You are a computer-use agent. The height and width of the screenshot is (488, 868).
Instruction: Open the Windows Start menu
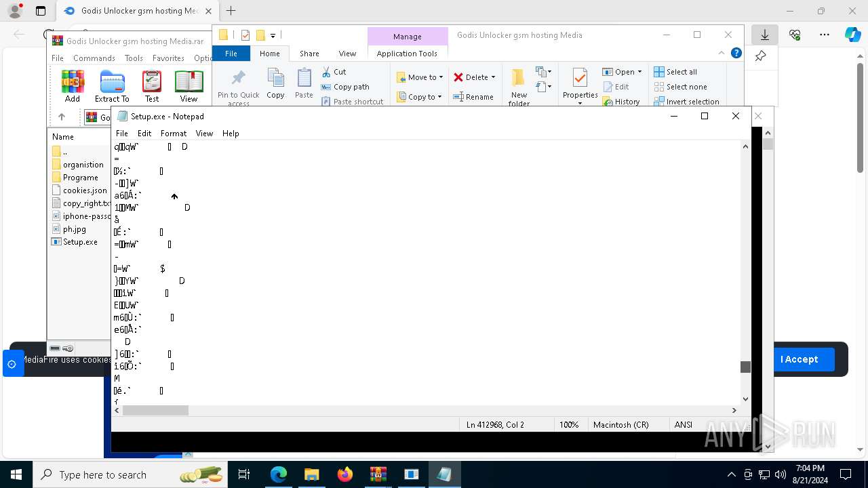tap(16, 474)
